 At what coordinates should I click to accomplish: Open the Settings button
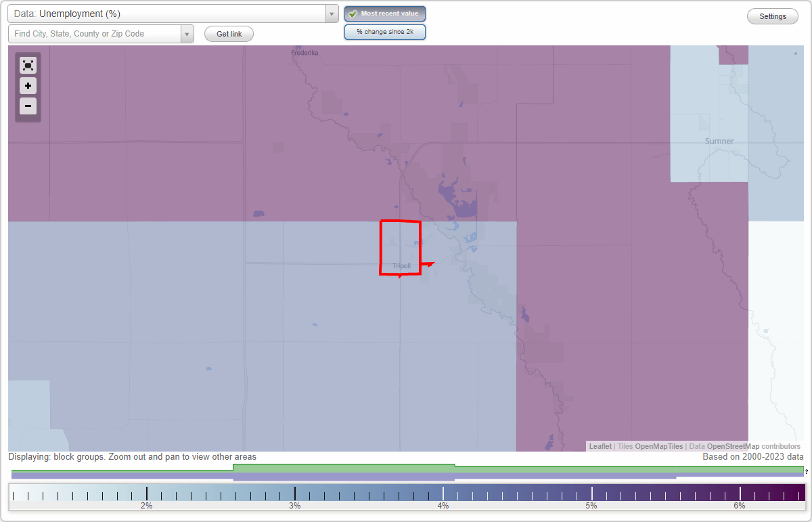[773, 16]
